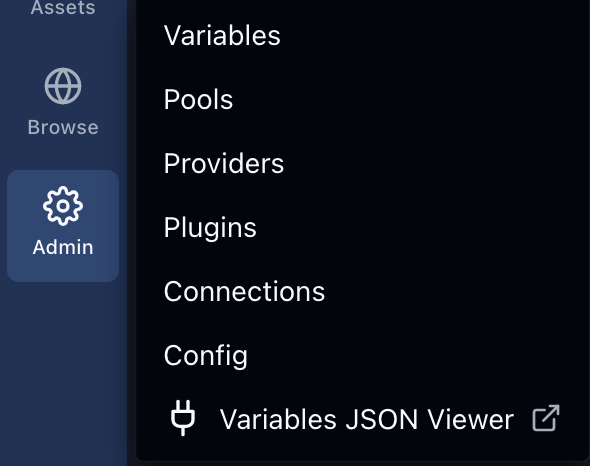Click the Browse globe icon
Viewport: 590px width, 466px height.
[63, 86]
